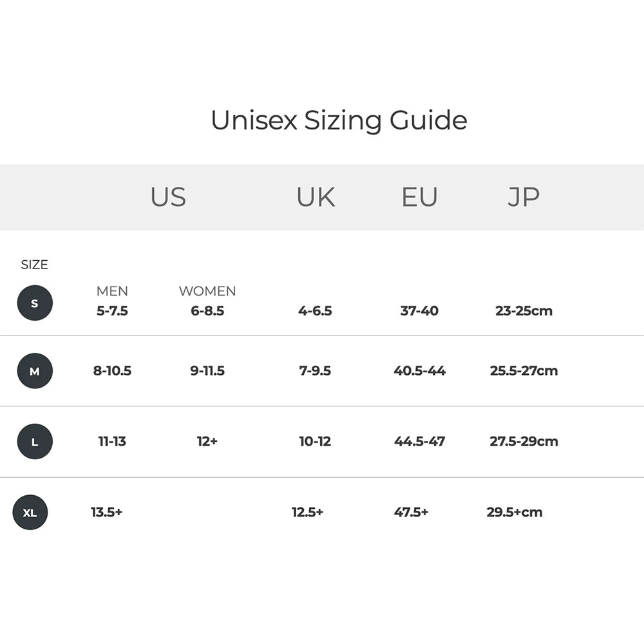The width and height of the screenshot is (644, 644).
Task: Click the SIZE row label
Action: click(x=34, y=265)
